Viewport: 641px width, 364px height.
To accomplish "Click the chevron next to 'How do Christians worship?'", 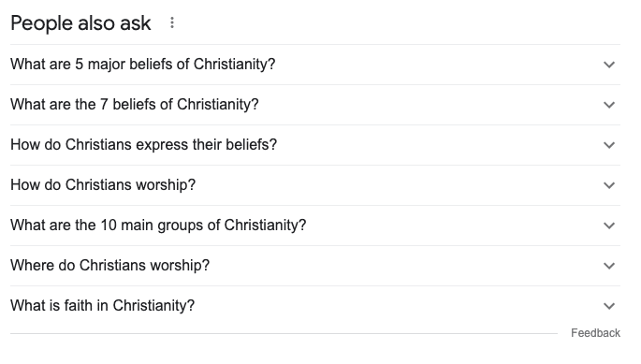I will [609, 185].
